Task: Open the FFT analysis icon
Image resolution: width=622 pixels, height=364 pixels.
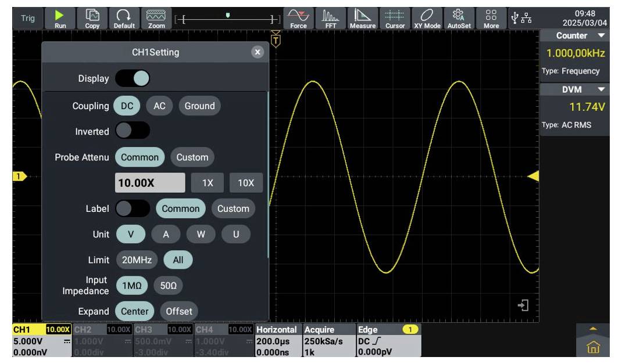Action: (x=330, y=18)
